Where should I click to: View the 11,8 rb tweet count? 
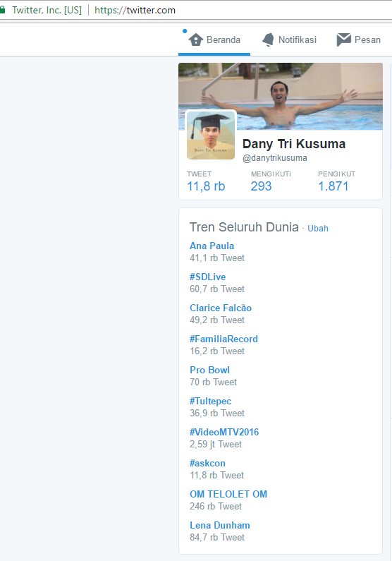coord(206,186)
